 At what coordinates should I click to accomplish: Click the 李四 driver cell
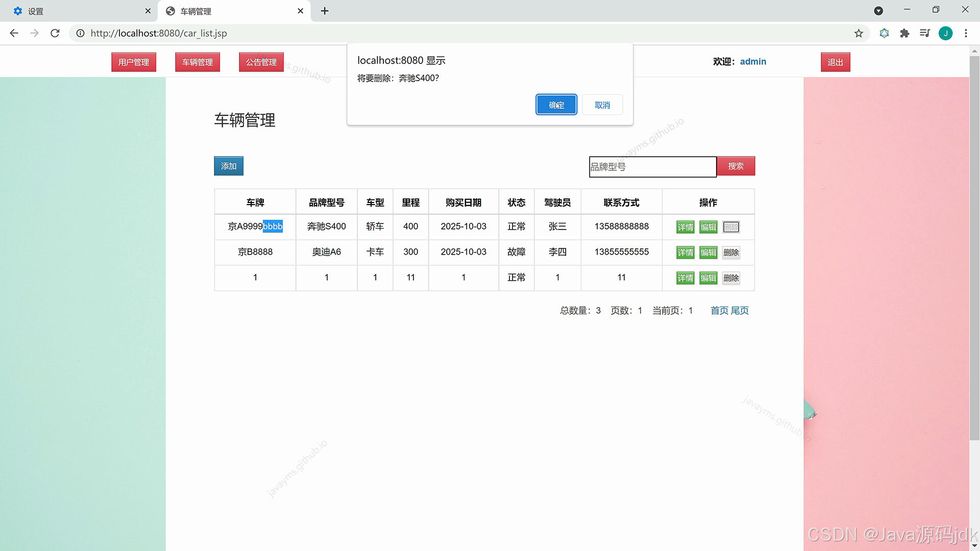pyautogui.click(x=557, y=252)
